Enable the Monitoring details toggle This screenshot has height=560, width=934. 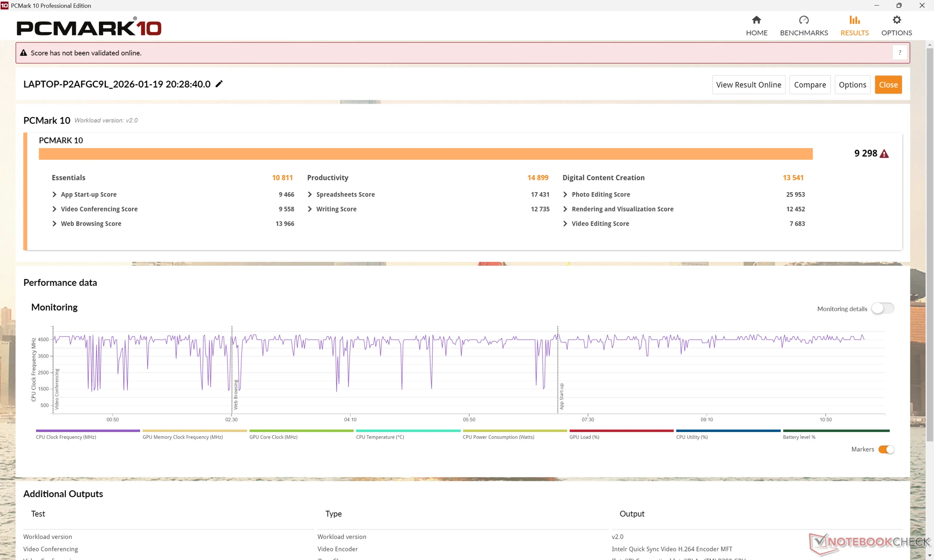click(x=882, y=308)
